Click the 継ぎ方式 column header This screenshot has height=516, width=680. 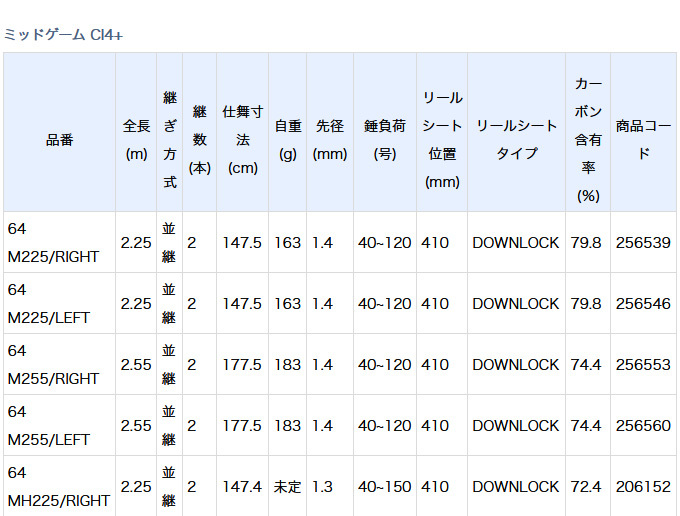point(169,140)
